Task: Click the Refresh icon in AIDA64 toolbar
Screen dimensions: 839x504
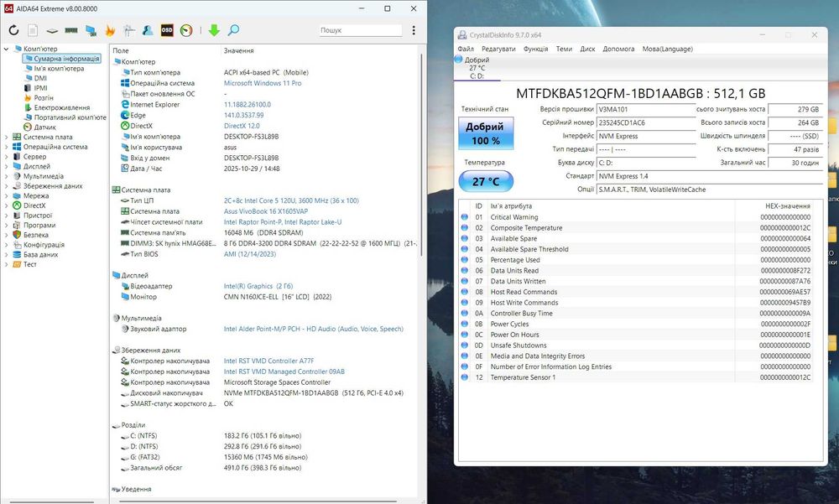Action: (14, 30)
